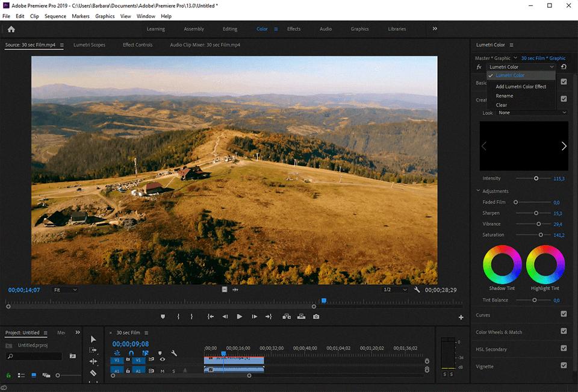578x392 pixels.
Task: Open the Sequence menu
Action: tap(55, 16)
